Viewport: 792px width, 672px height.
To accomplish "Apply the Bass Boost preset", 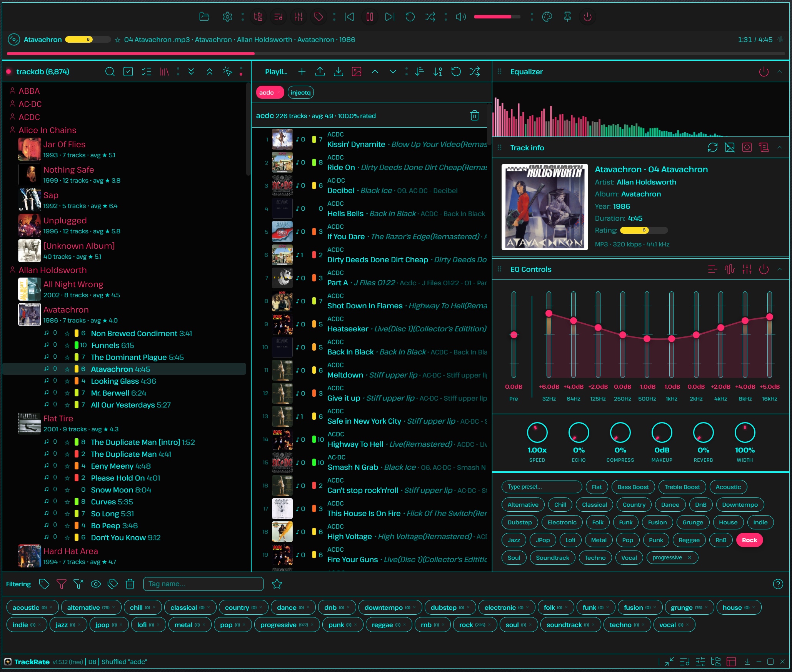I will [x=633, y=487].
